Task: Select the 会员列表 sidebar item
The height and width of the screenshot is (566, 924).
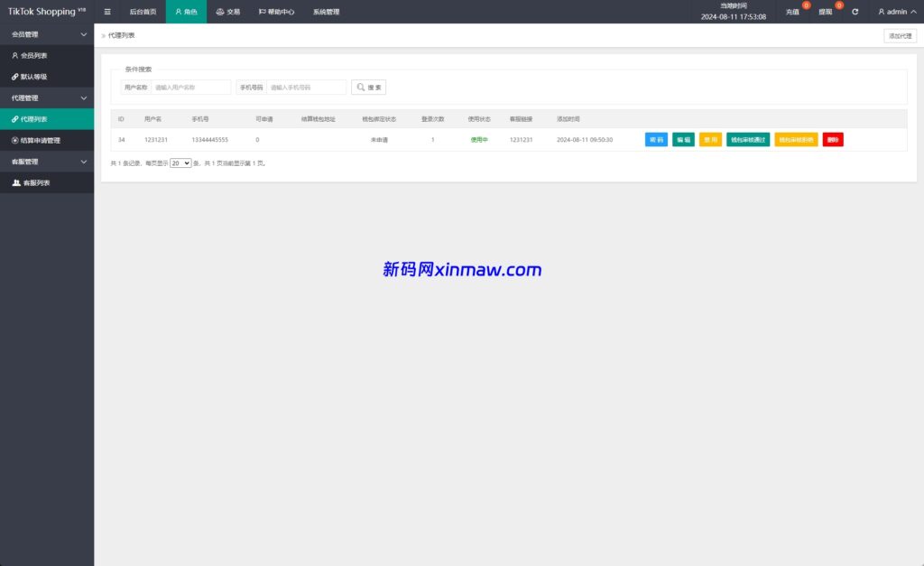Action: (x=34, y=55)
